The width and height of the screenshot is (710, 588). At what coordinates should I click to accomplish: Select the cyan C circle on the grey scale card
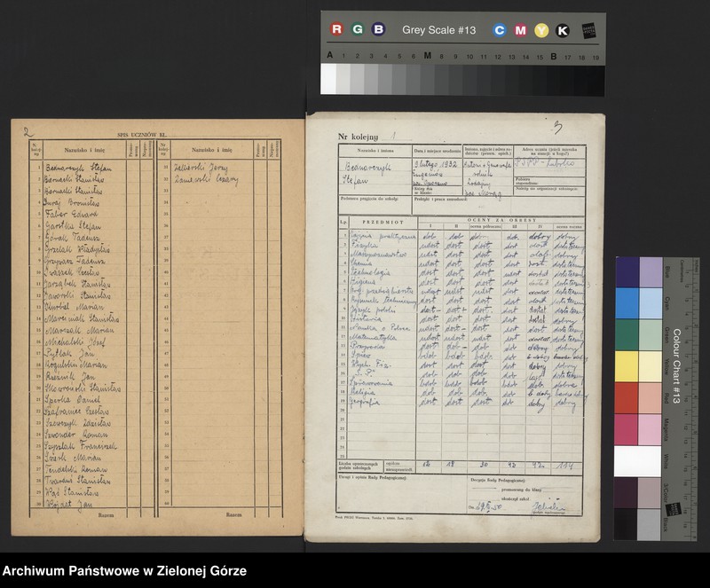(x=500, y=30)
